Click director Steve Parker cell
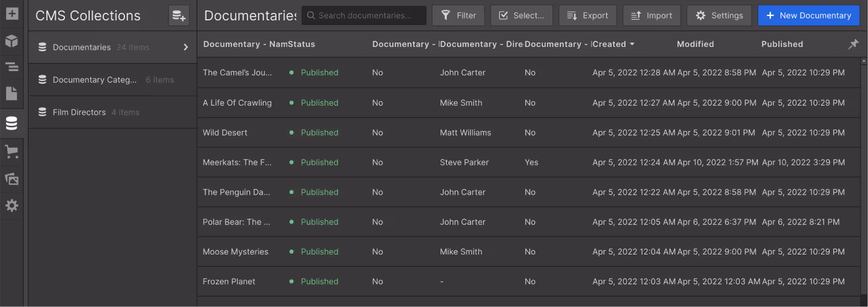868x307 pixels. 464,162
